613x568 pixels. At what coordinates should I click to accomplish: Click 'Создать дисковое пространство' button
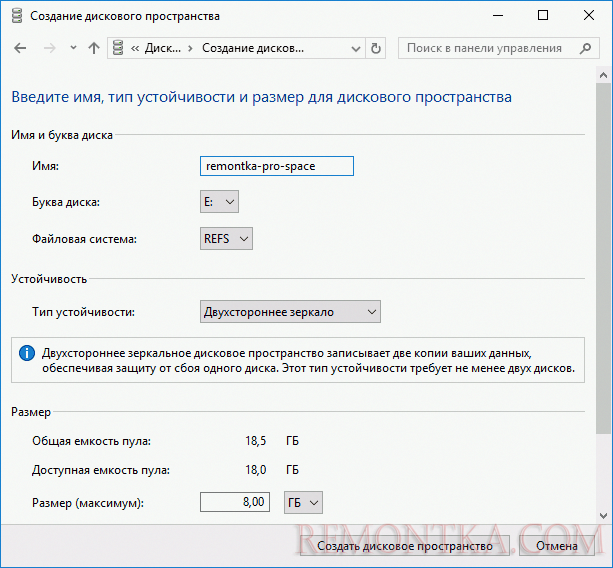click(405, 546)
